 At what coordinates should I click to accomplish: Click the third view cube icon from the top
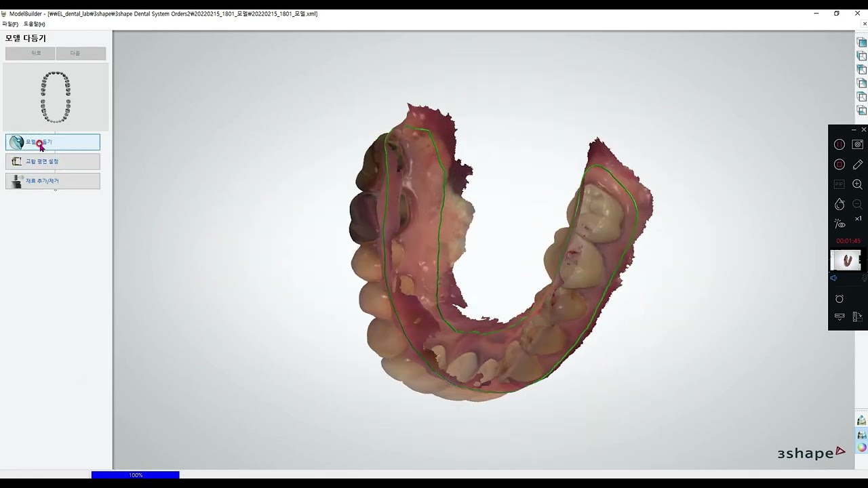pyautogui.click(x=862, y=69)
